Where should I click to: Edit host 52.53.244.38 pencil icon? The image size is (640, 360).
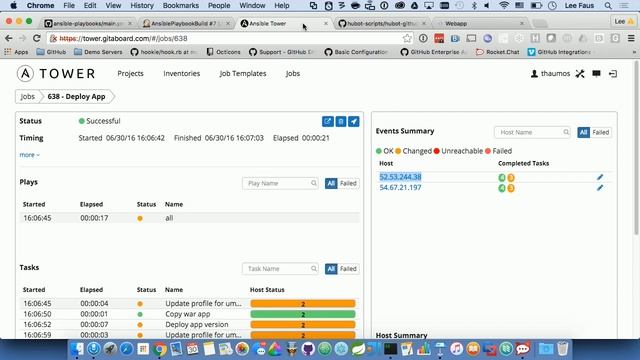600,177
